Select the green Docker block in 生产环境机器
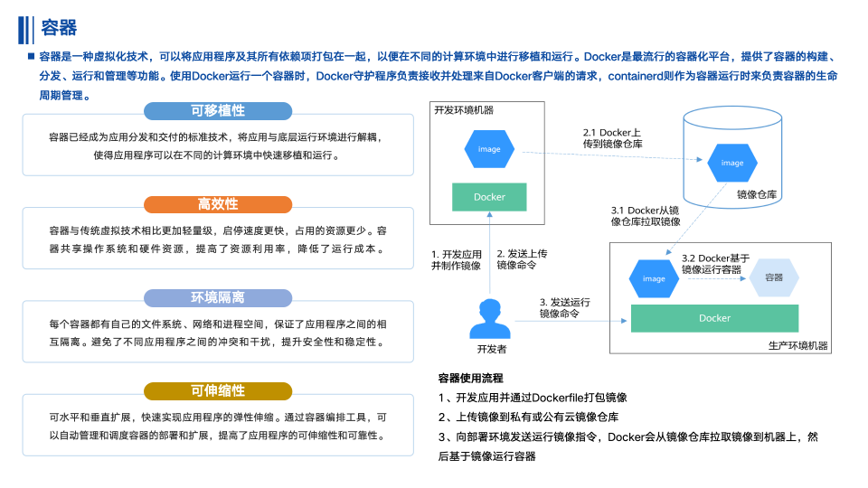Screen dimensions: 868x488 [x=714, y=318]
